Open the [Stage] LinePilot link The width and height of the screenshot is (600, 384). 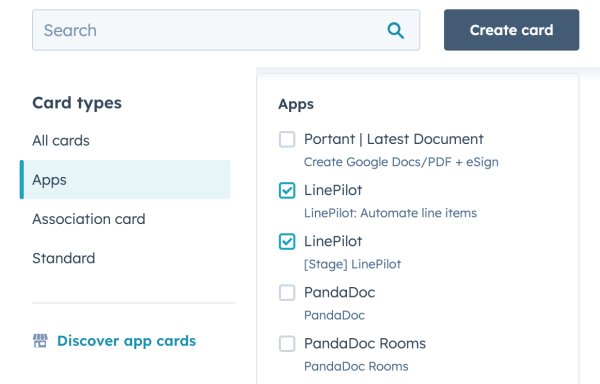352,264
